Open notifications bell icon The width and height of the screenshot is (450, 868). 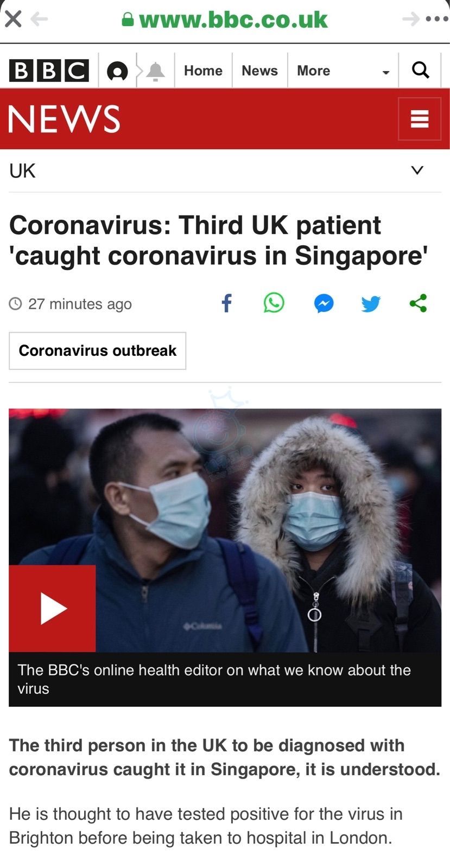pyautogui.click(x=156, y=71)
